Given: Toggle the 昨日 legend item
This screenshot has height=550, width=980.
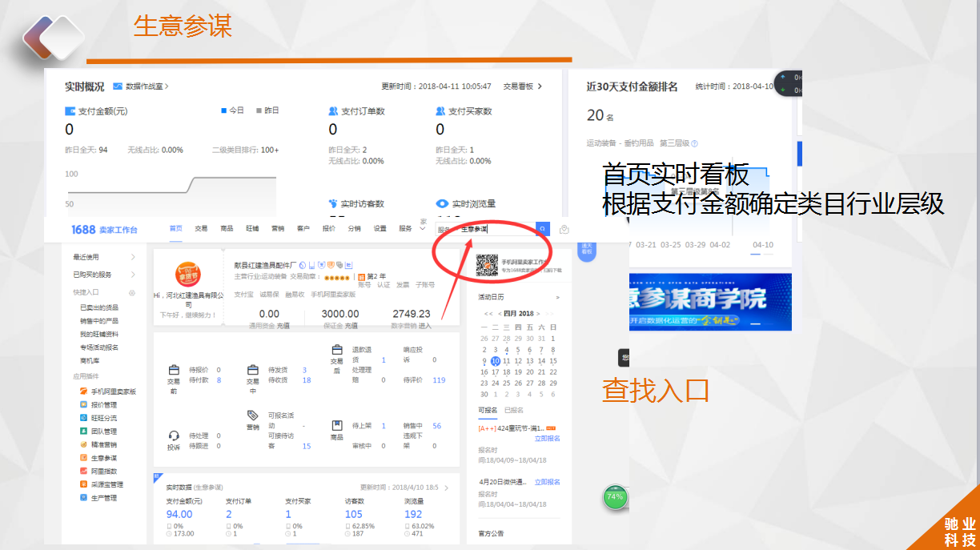Looking at the screenshot, I should click(x=267, y=110).
